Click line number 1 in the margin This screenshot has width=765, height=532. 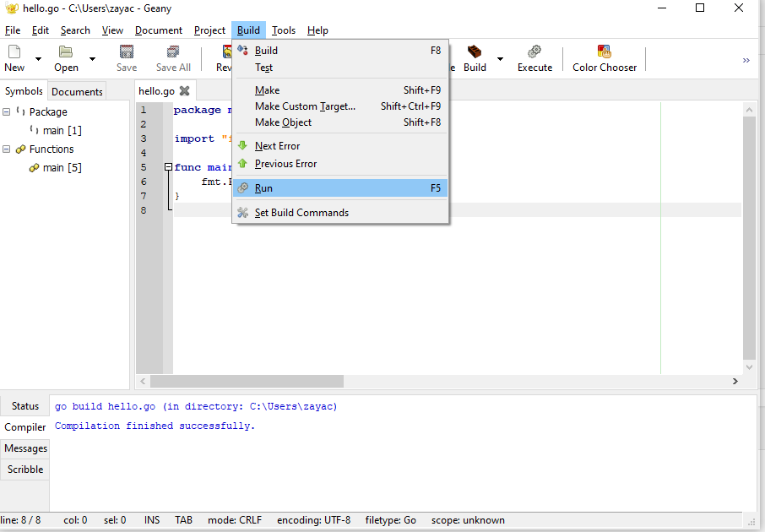(144, 110)
